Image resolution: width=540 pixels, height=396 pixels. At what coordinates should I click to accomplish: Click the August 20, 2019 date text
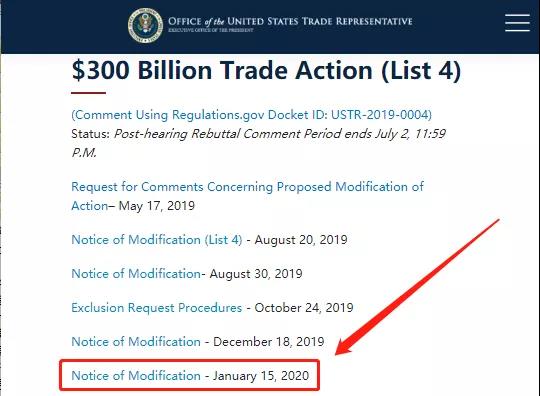coord(301,240)
